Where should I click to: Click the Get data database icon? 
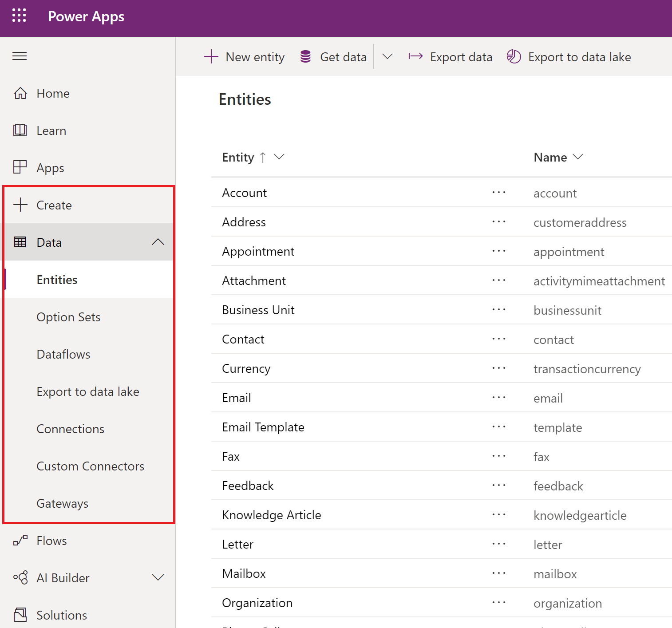click(305, 56)
